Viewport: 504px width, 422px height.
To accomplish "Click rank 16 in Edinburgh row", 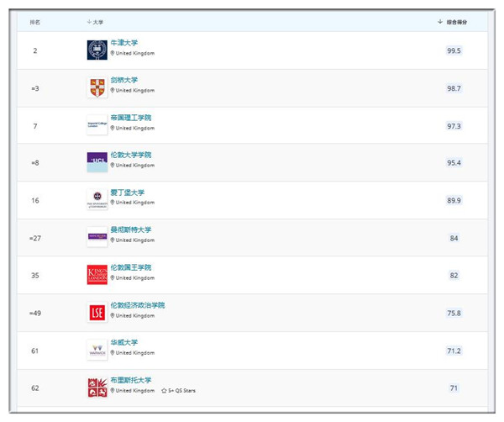I will [35, 201].
